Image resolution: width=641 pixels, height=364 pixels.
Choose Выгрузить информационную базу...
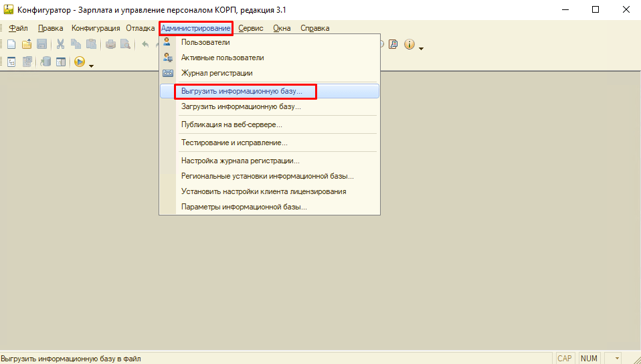[270, 91]
